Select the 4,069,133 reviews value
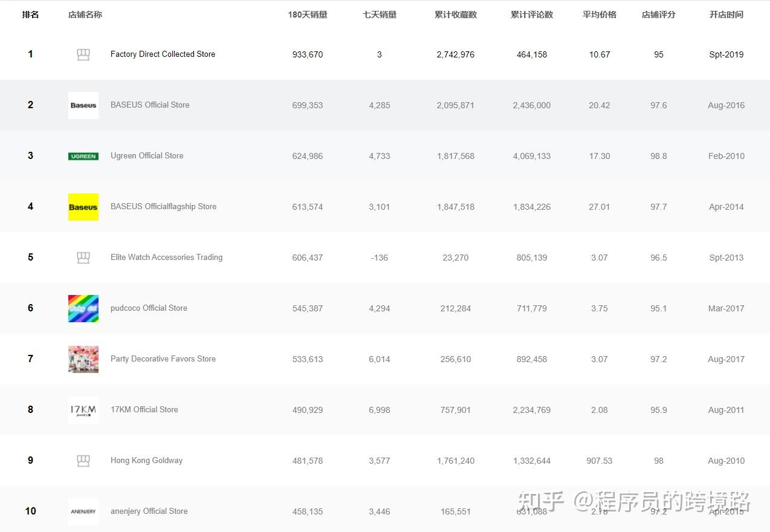This screenshot has width=770, height=532. click(x=532, y=156)
